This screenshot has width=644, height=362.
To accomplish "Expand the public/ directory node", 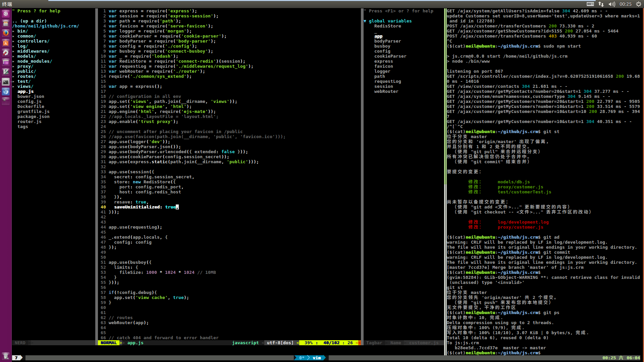I will pos(26,71).
